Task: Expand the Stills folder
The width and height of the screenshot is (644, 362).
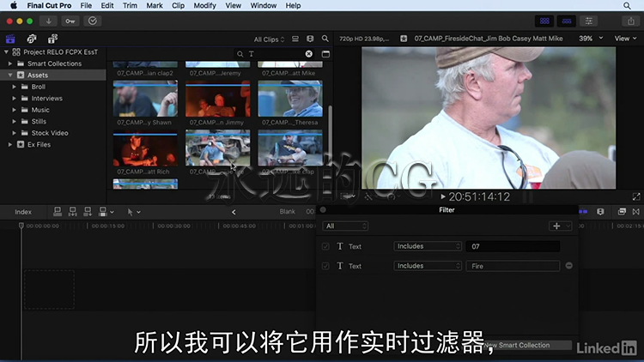Action: tap(14, 121)
